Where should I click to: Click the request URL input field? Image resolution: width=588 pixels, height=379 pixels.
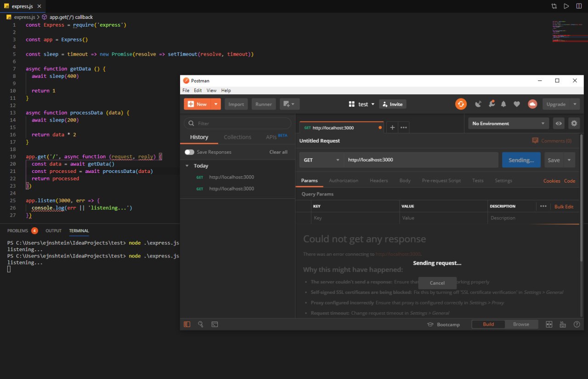point(421,160)
